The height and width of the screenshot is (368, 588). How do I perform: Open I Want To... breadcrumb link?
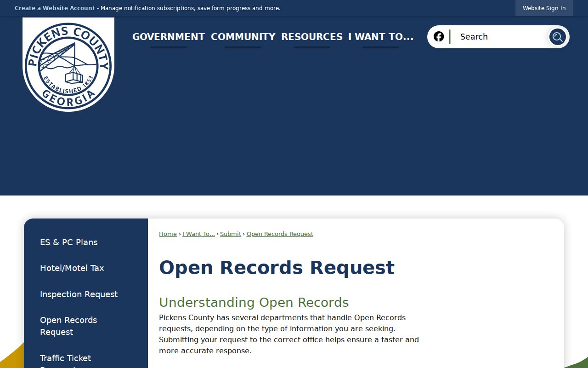click(198, 234)
